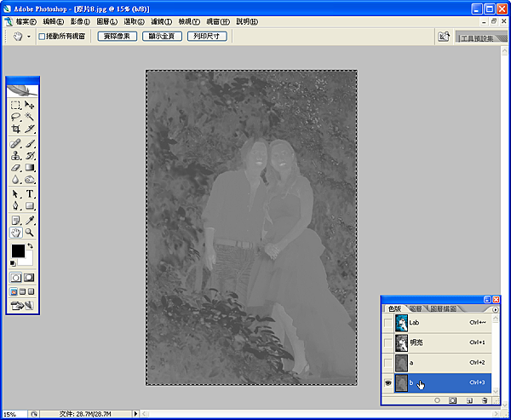Select the Rectangular Marquee tool
The height and width of the screenshot is (420, 511).
tap(15, 105)
